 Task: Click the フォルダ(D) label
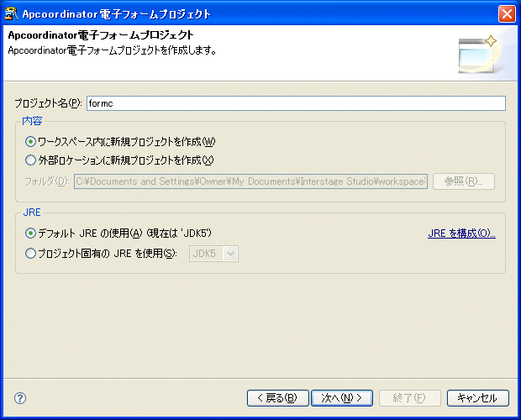[x=46, y=181]
